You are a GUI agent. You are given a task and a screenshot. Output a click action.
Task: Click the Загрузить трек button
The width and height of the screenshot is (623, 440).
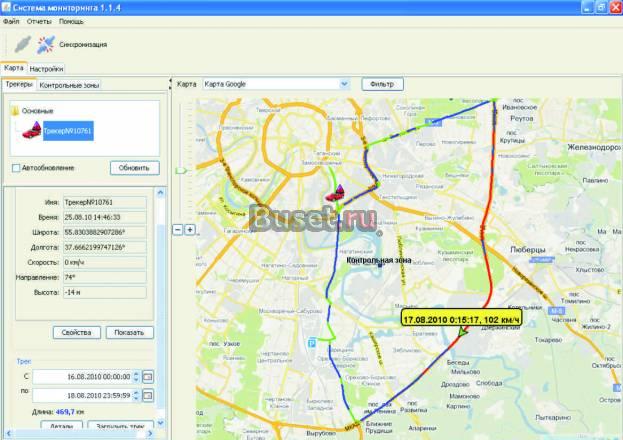[x=120, y=426]
